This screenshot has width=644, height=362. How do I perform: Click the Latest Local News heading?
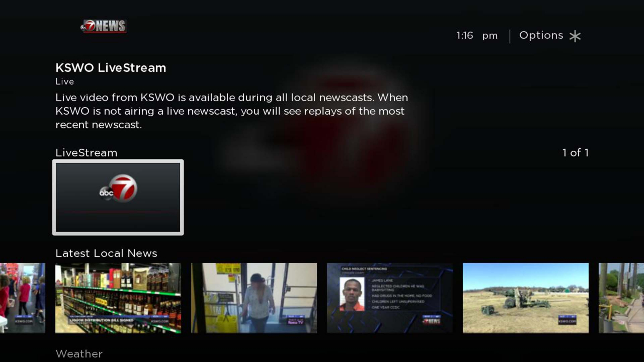pyautogui.click(x=106, y=253)
